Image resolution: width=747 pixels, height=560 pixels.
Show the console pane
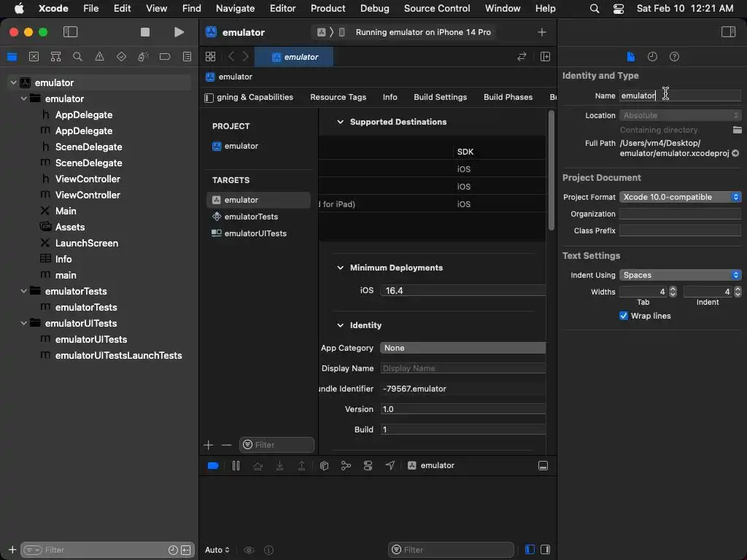(x=546, y=550)
